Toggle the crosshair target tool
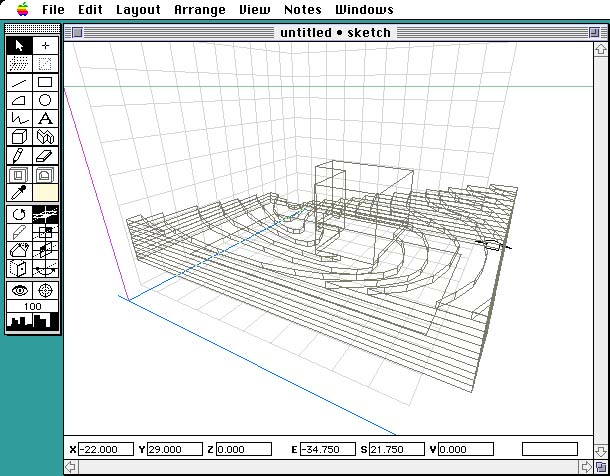The height and width of the screenshot is (476, 610). pyautogui.click(x=45, y=290)
